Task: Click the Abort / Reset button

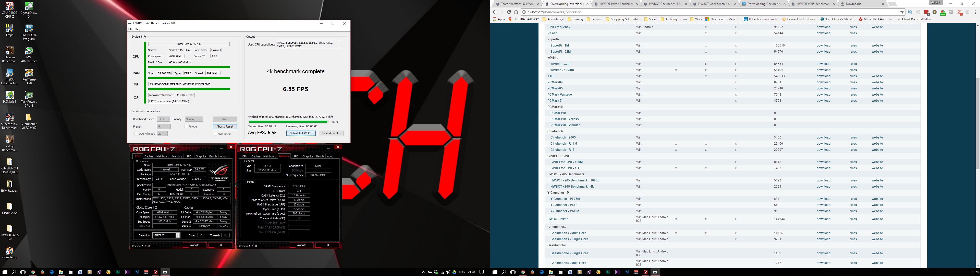Action: coord(225,126)
